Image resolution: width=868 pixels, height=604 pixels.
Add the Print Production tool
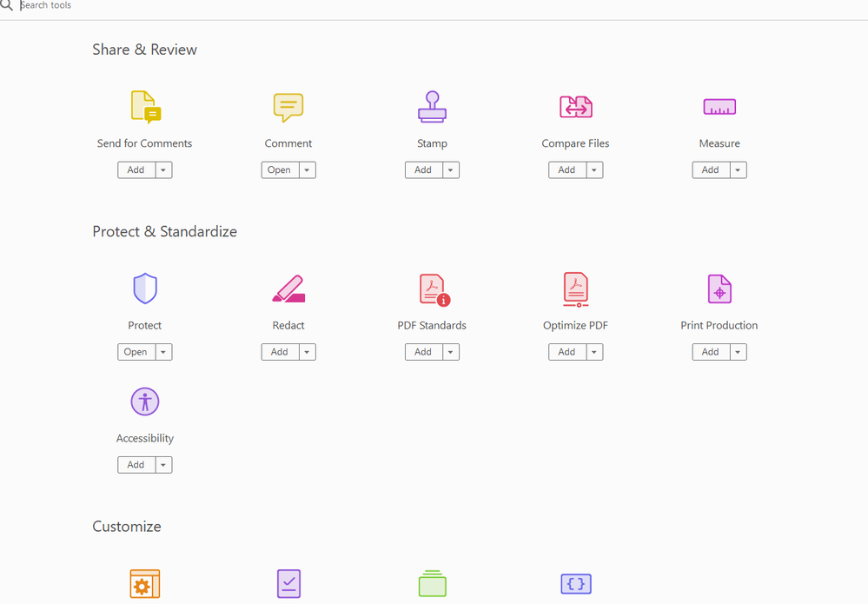pos(711,352)
